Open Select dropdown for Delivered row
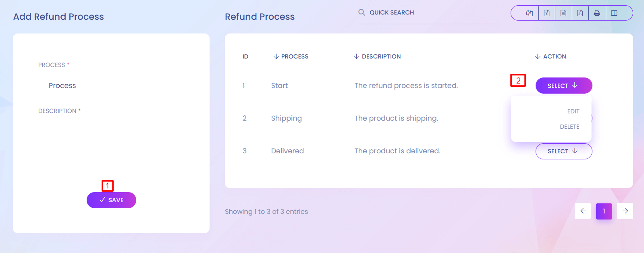Viewport: 644px width, 253px height. [563, 151]
